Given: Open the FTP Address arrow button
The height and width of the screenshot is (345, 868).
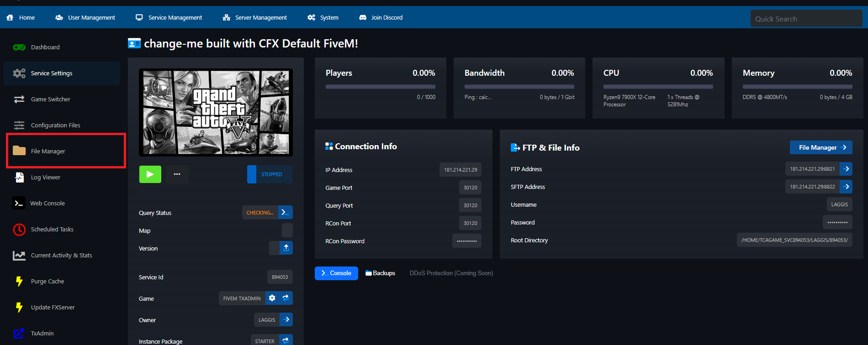Looking at the screenshot, I should click(846, 169).
